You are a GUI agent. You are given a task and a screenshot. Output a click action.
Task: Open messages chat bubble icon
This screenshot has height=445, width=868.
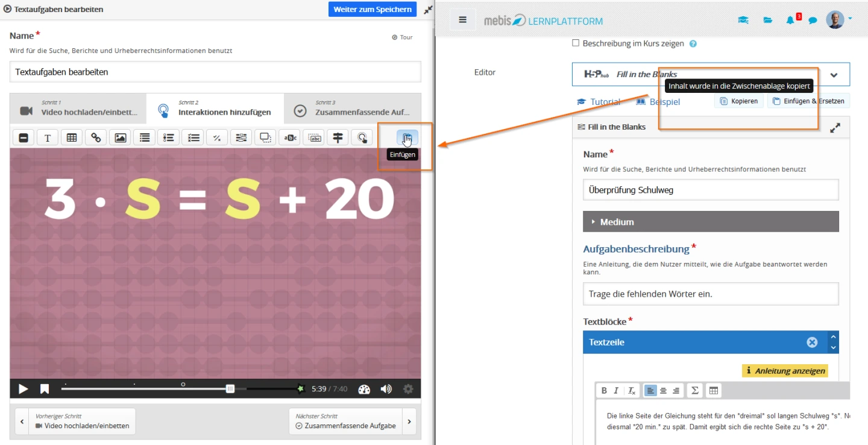point(813,21)
